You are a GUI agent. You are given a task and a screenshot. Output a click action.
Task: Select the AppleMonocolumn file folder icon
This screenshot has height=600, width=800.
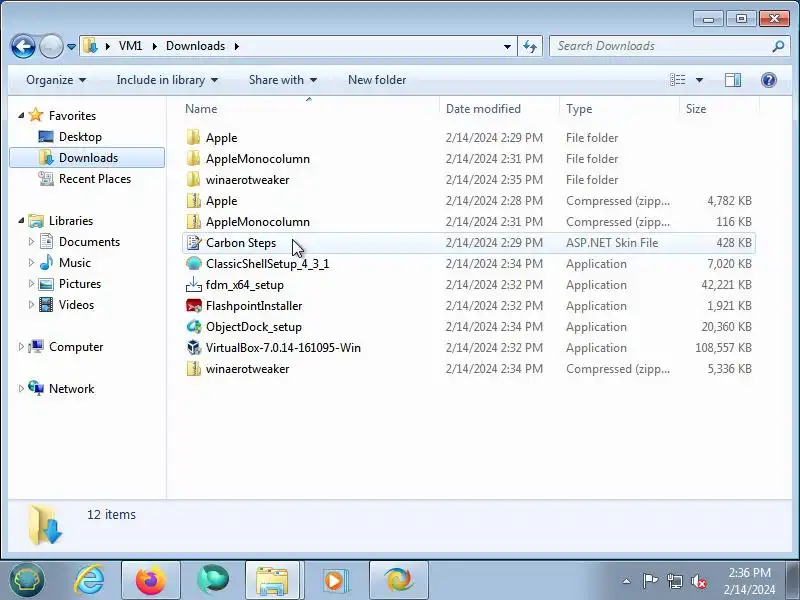tap(193, 159)
